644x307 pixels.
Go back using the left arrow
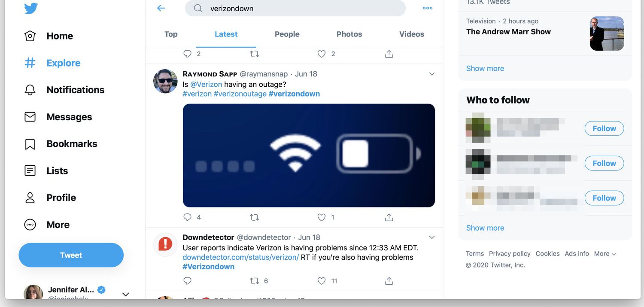click(x=161, y=8)
